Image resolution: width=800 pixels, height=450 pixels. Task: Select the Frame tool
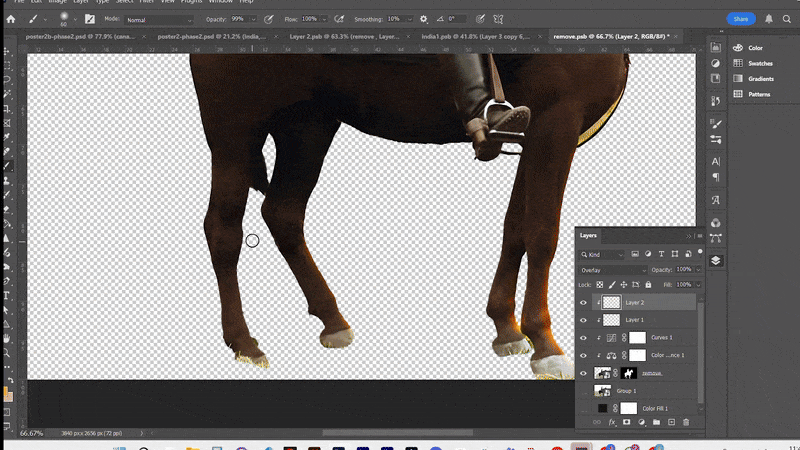pos(7,123)
